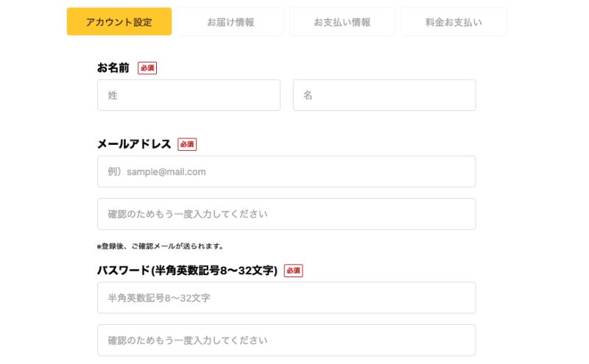
Task: Click the 例）sample@mail.com placeholder text
Action: pos(157,171)
